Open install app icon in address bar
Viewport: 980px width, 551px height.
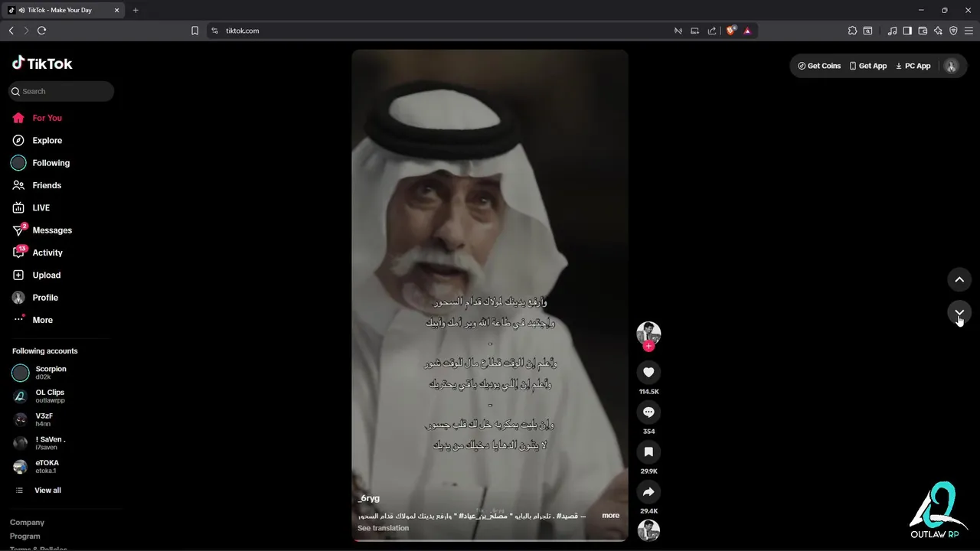(x=694, y=31)
